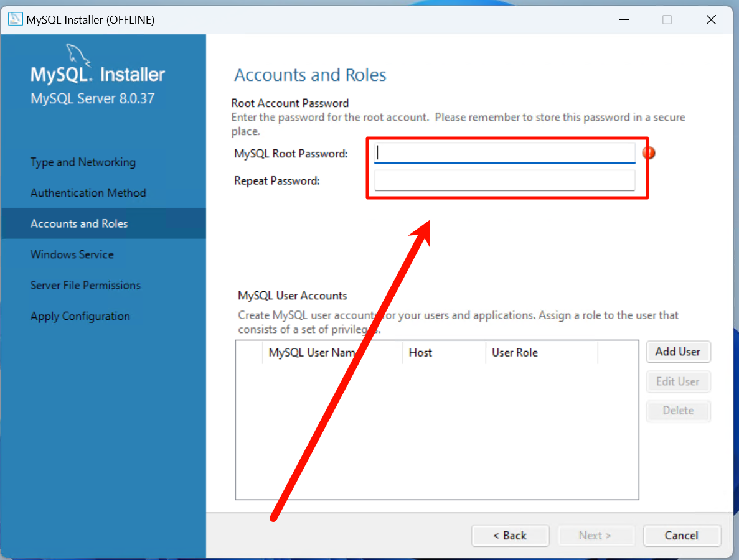Click the MySQL Root Password label
The height and width of the screenshot is (560, 739).
click(291, 154)
